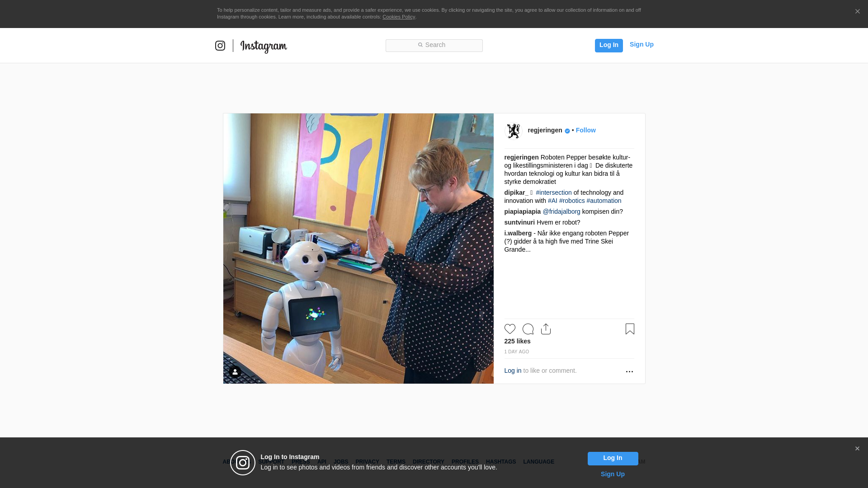The width and height of the screenshot is (868, 488).
Task: Open the #robotics hashtag
Action: point(572,201)
